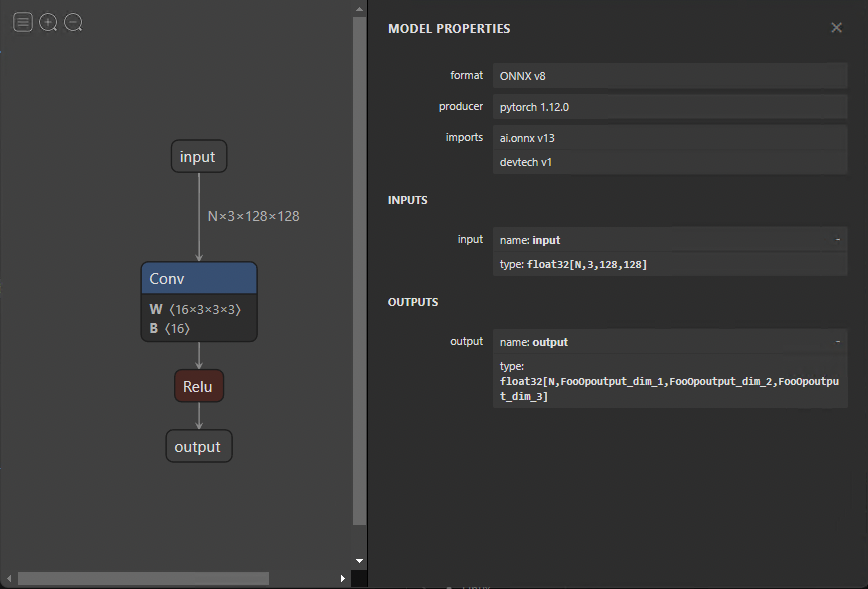Click the Relu node
The height and width of the screenshot is (589, 868).
[x=198, y=386]
